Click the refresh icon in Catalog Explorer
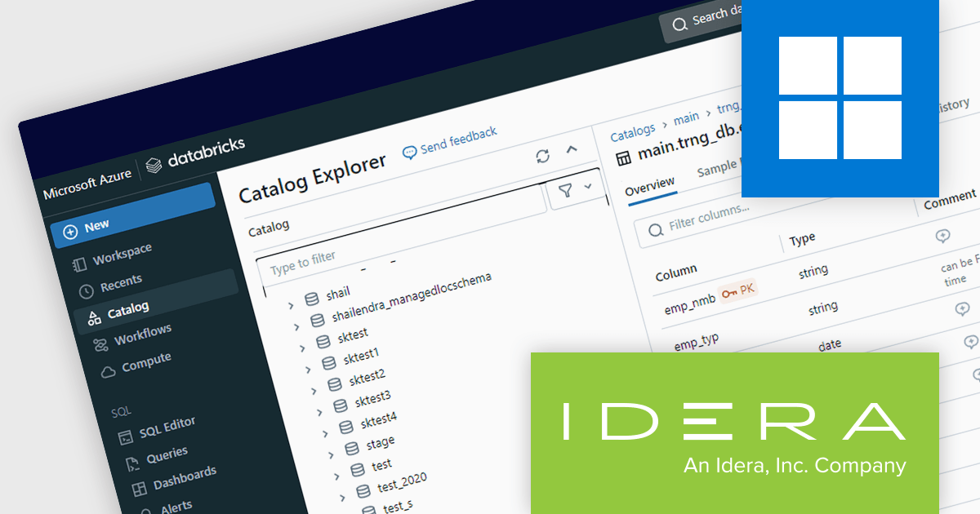Viewport: 980px width, 514px height. tap(543, 156)
